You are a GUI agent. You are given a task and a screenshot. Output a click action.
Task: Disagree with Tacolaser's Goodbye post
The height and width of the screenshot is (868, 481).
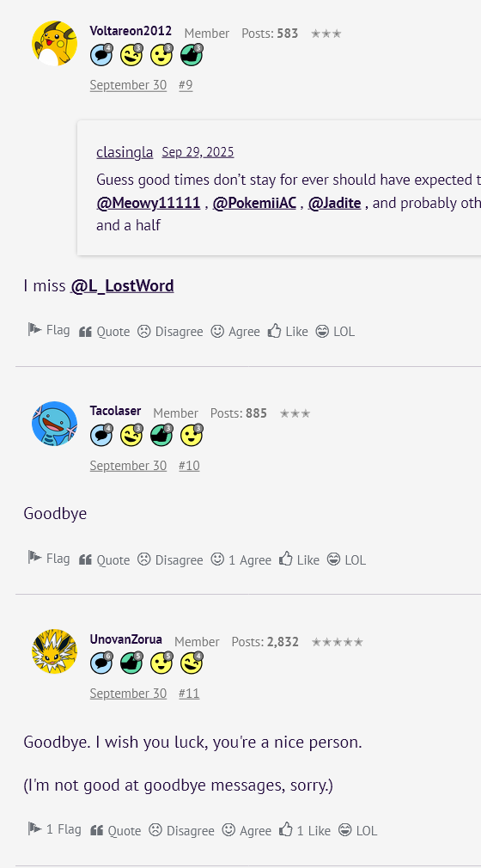(170, 559)
